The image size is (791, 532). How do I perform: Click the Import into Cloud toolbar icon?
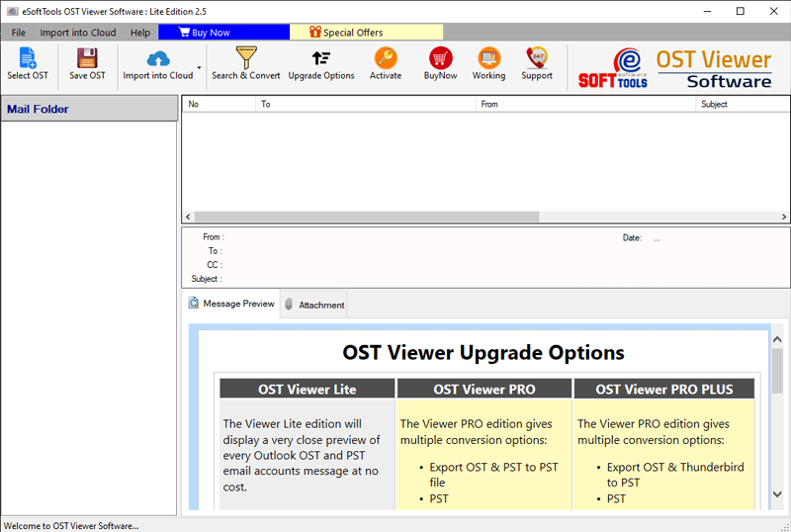pyautogui.click(x=158, y=59)
